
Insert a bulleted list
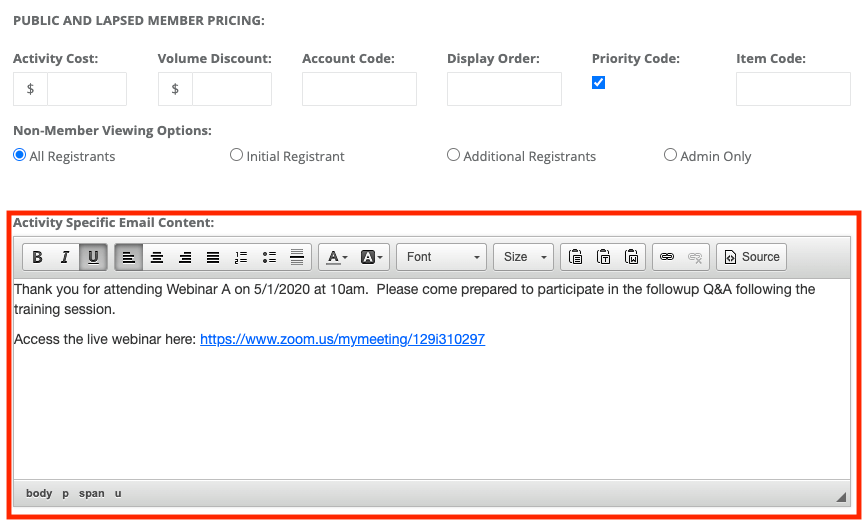[x=269, y=257]
